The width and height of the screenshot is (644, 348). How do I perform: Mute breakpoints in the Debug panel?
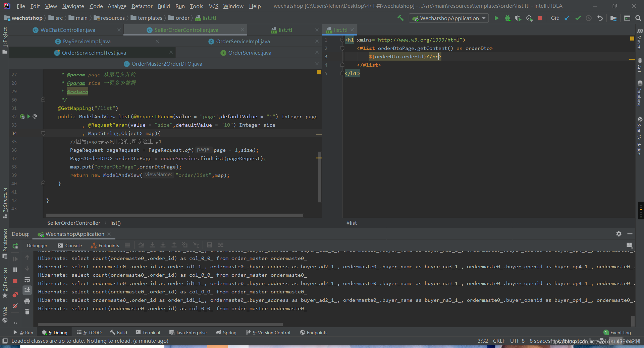click(x=15, y=306)
